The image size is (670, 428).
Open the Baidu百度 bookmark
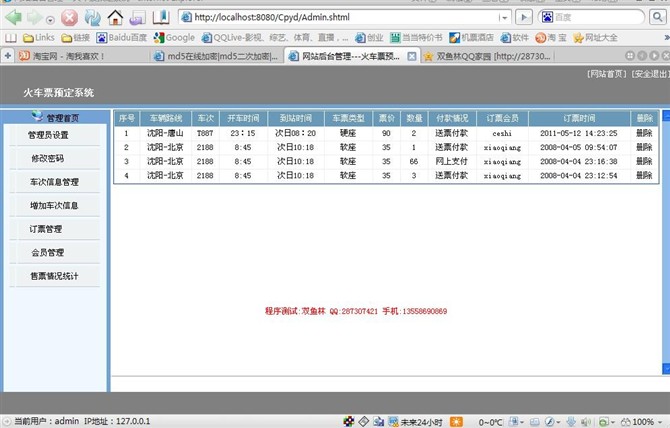121,38
